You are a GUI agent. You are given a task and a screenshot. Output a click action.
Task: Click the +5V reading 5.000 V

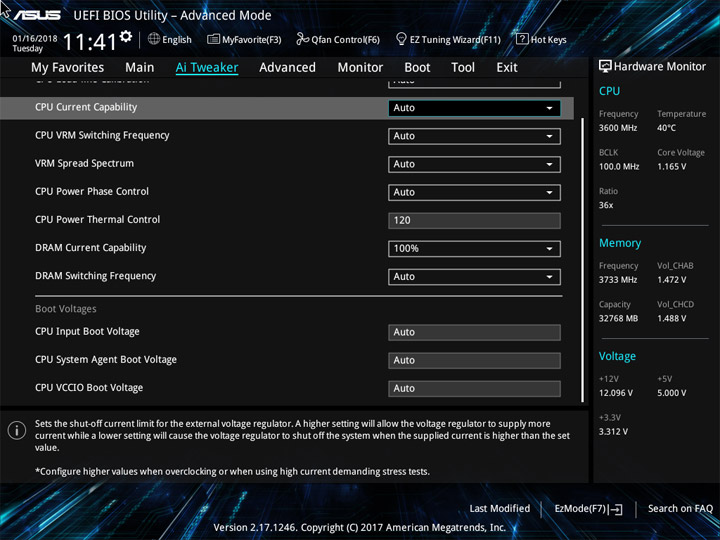point(671,393)
